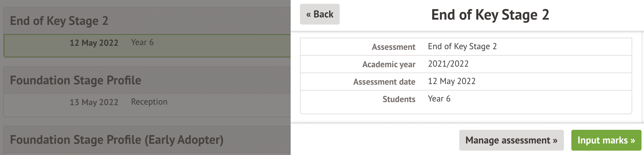Click the Reception text in the list
The height and width of the screenshot is (155, 644).
[149, 102]
